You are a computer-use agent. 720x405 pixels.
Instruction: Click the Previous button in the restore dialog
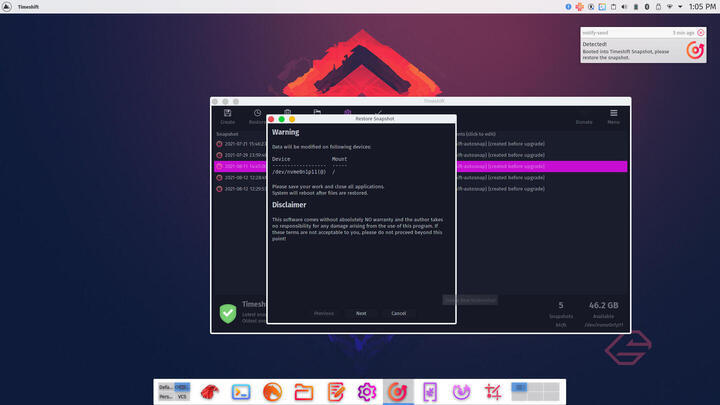(324, 313)
